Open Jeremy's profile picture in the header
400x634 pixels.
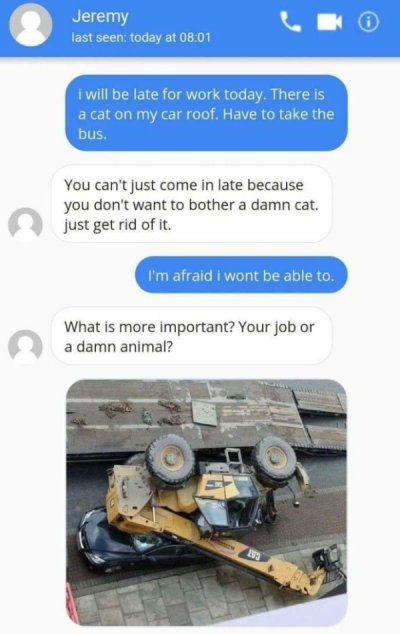30,25
